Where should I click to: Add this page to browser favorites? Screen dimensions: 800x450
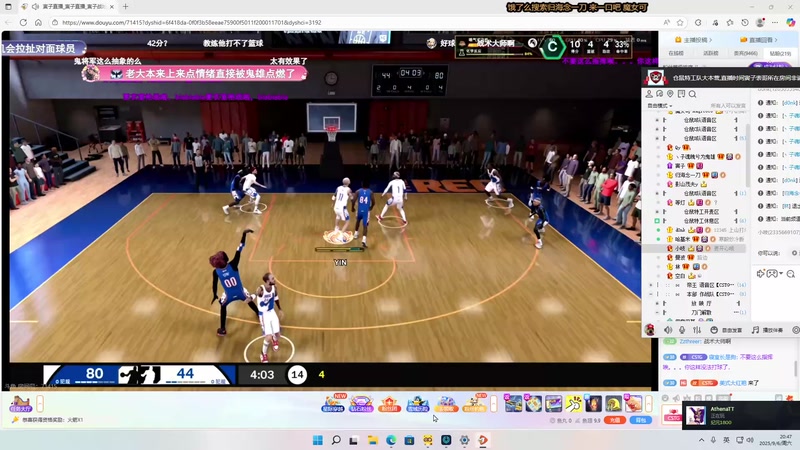tap(680, 22)
